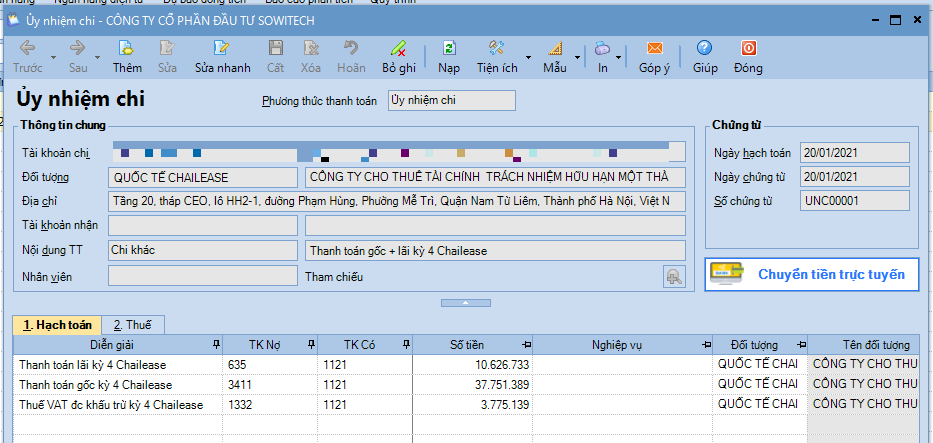This screenshot has width=933, height=443.
Task: Click the Mẫu template icon
Action: (555, 48)
